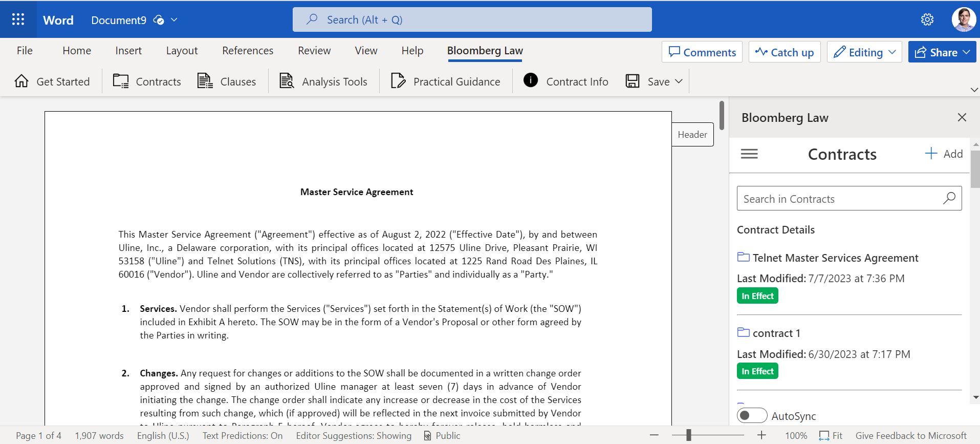Click the Page 1 of 4 indicator

(38, 435)
